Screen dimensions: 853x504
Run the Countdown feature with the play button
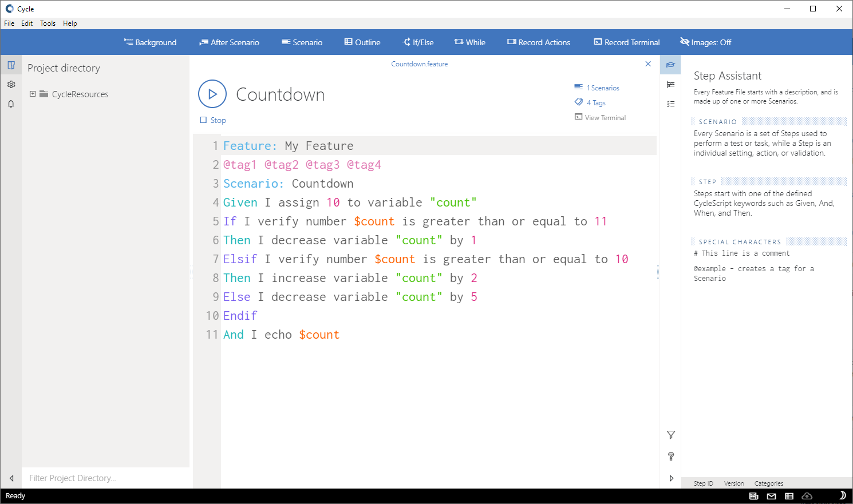click(212, 94)
